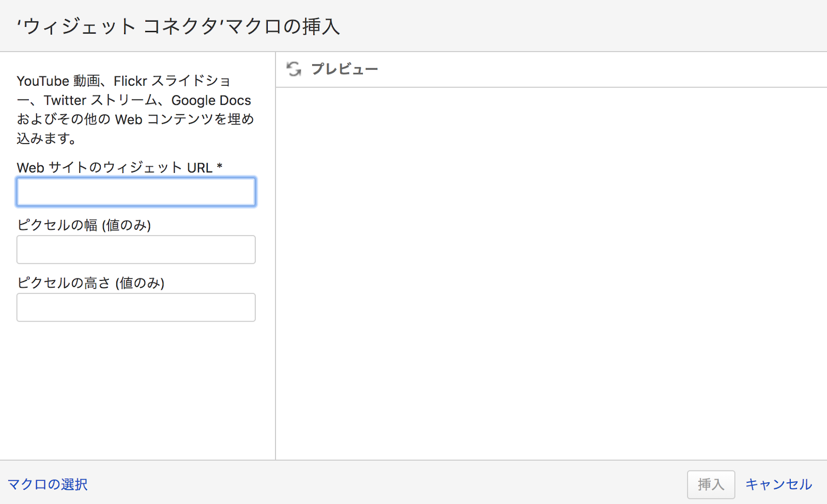The image size is (827, 504).
Task: Click the プレビュー header label
Action: (x=345, y=69)
